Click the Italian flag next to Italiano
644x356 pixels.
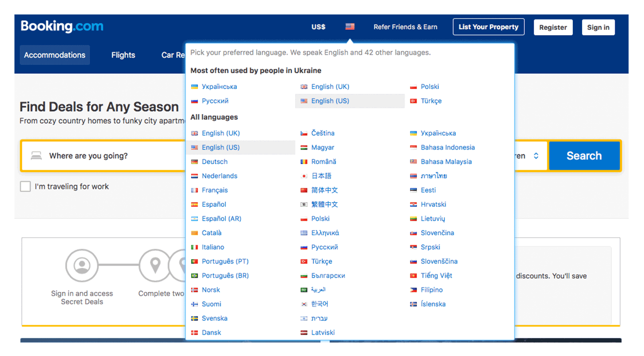[195, 247]
